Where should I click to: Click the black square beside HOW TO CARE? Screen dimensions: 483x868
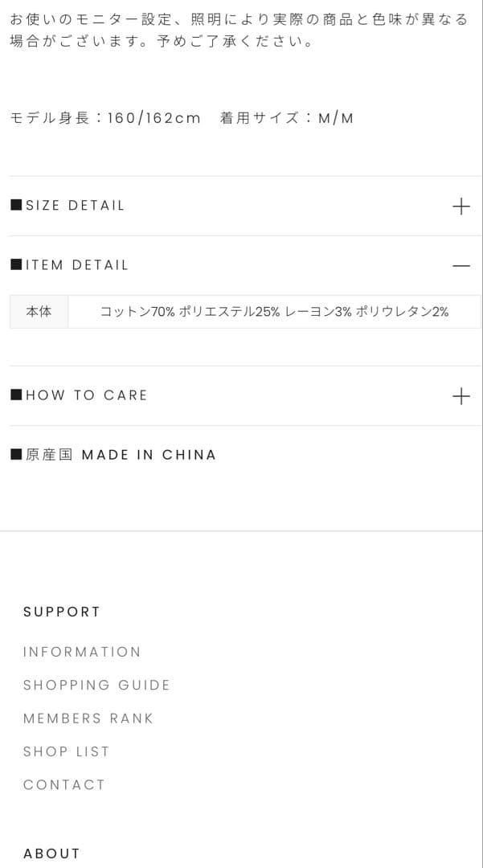pos(16,395)
